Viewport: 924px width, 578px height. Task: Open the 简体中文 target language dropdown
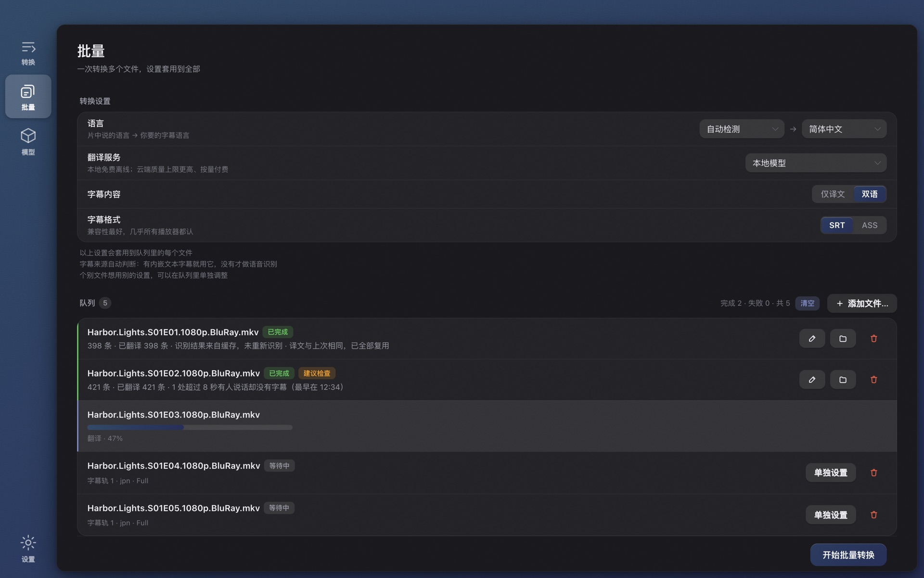click(x=844, y=129)
